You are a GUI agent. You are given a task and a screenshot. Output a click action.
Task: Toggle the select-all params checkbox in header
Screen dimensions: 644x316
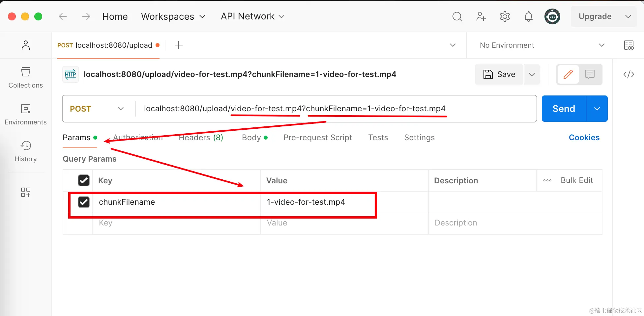(x=84, y=180)
